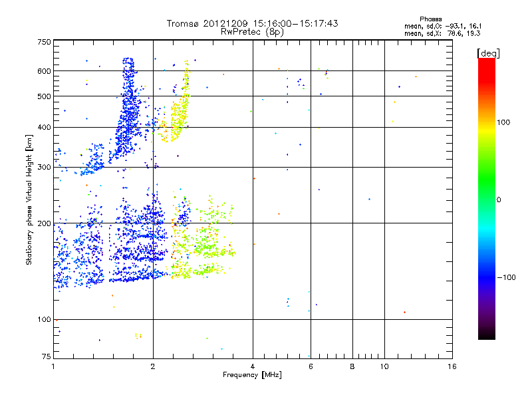Image resolution: width=532 pixels, height=399 pixels.
Task: Click colorbar tick label '100'
Action: (503, 122)
